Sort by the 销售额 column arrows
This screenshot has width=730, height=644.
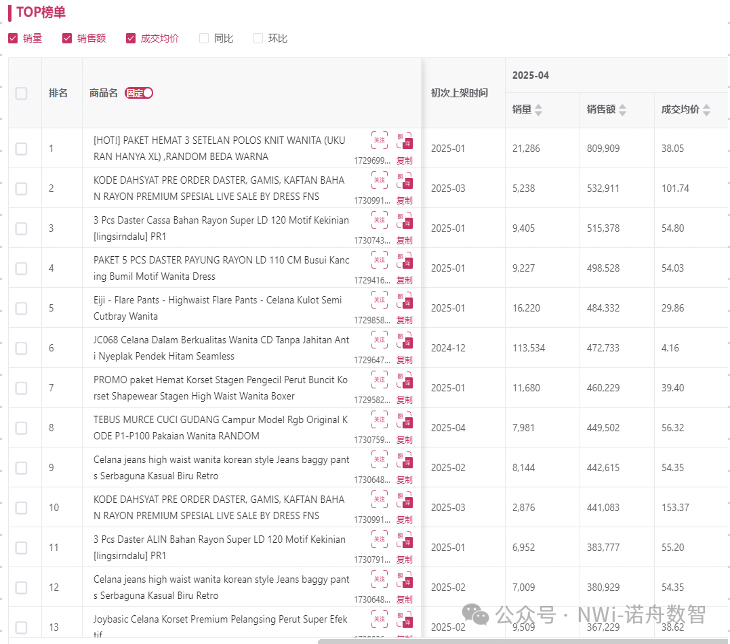(621, 110)
